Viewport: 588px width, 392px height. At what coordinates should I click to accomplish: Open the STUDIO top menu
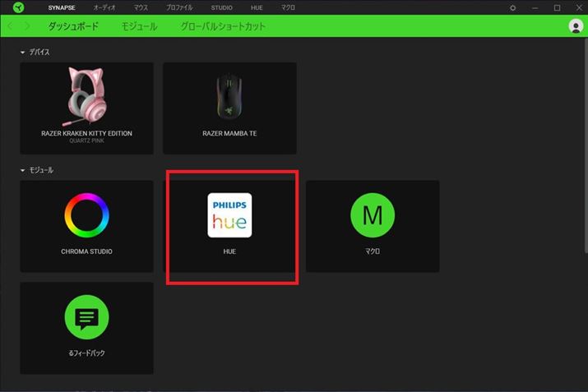coord(221,7)
